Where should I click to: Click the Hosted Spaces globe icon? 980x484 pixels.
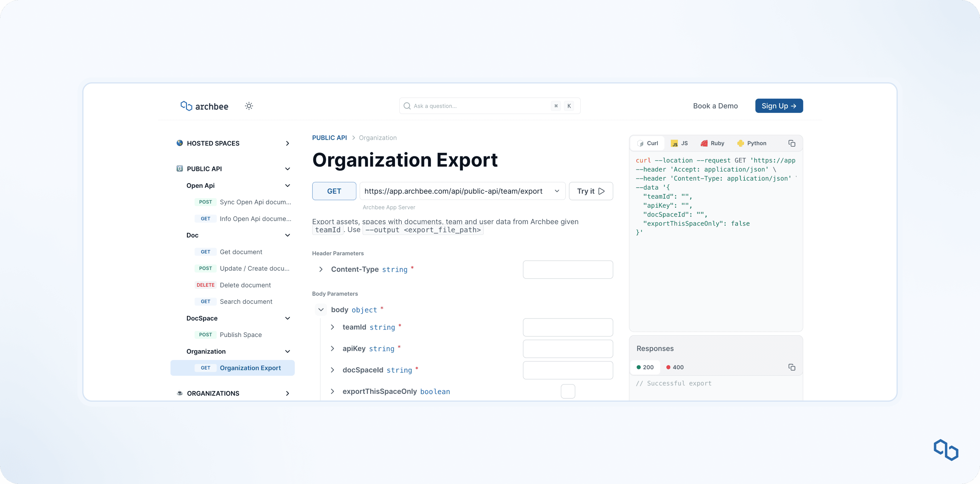click(x=180, y=143)
